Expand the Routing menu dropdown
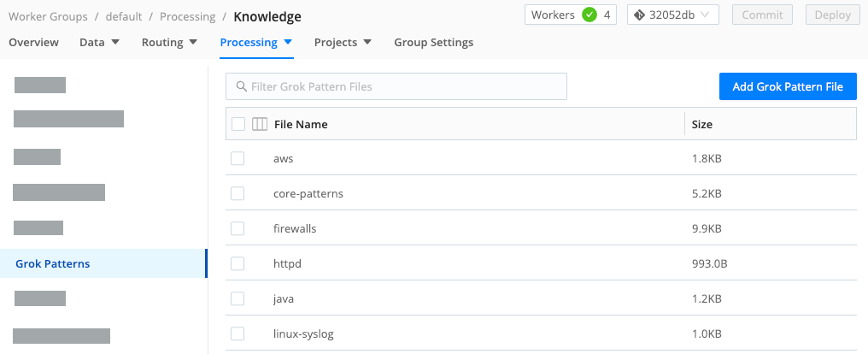The image size is (868, 354). [x=169, y=42]
